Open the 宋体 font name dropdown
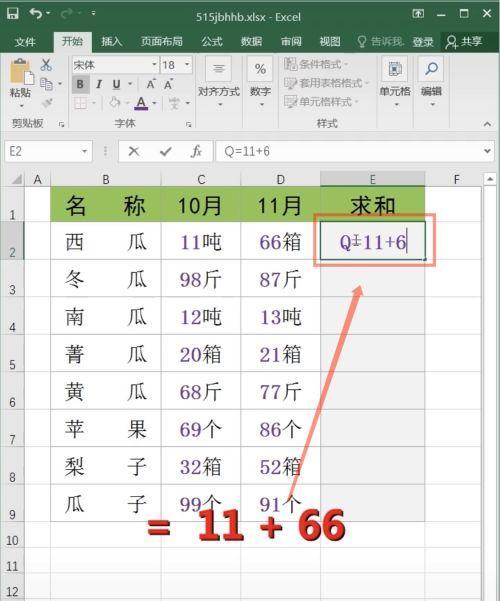 [x=154, y=64]
